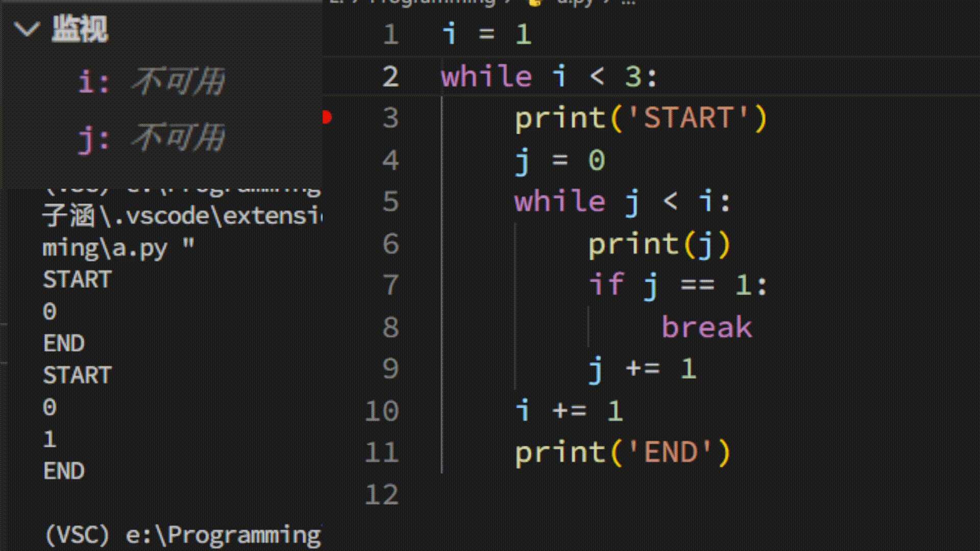
Task: Click the print(j) call on line 6
Action: 659,244
